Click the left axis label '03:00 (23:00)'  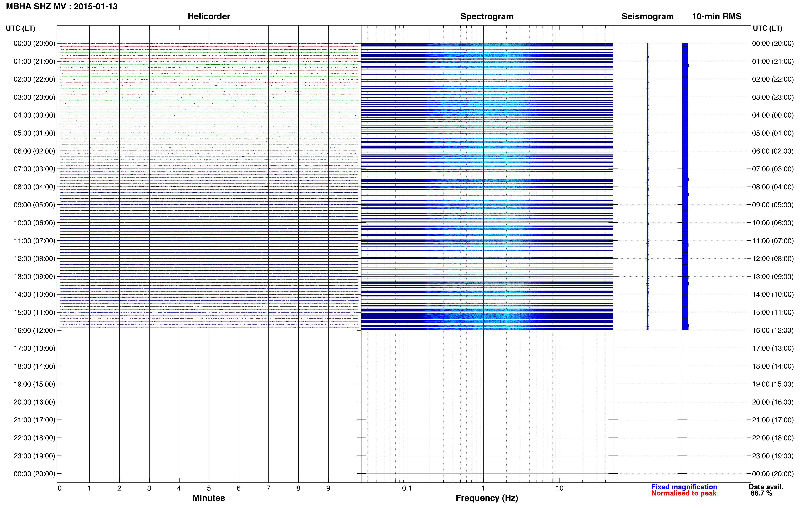[x=34, y=97]
